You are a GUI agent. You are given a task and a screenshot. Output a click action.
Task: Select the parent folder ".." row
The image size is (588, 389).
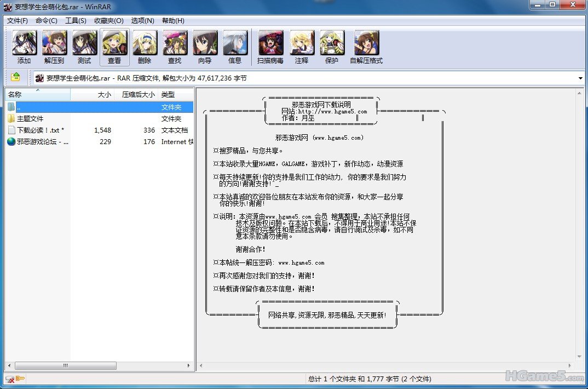[100, 107]
